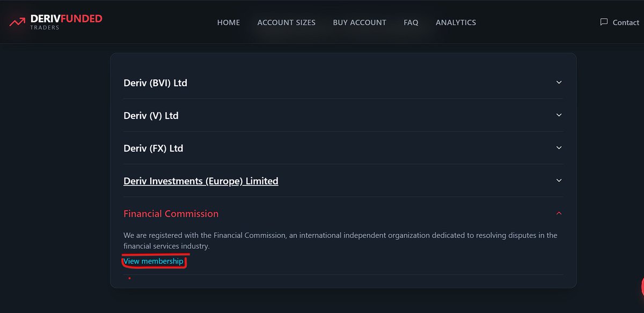The height and width of the screenshot is (313, 644).
Task: Click the Financial Commission description paragraph
Action: [x=340, y=241]
